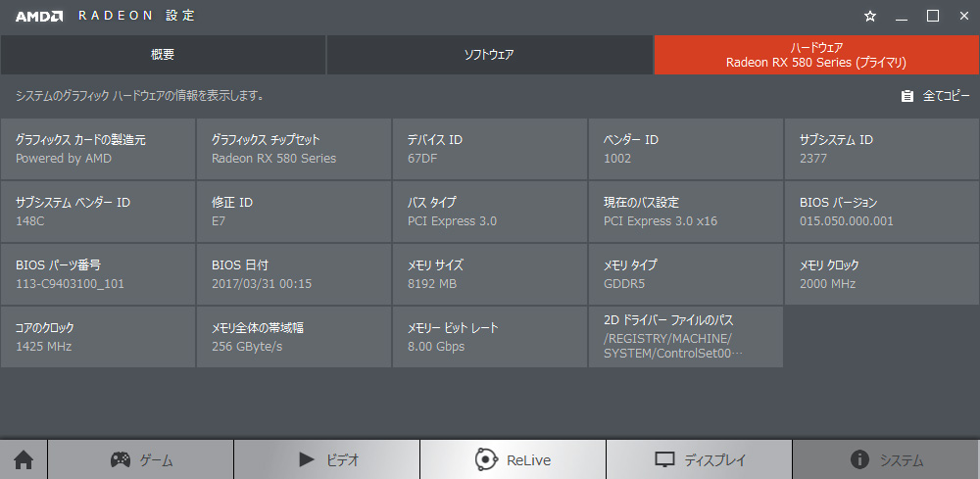Click the clipboard icon beside 全てコピー
Image resolution: width=980 pixels, height=479 pixels.
tap(907, 96)
